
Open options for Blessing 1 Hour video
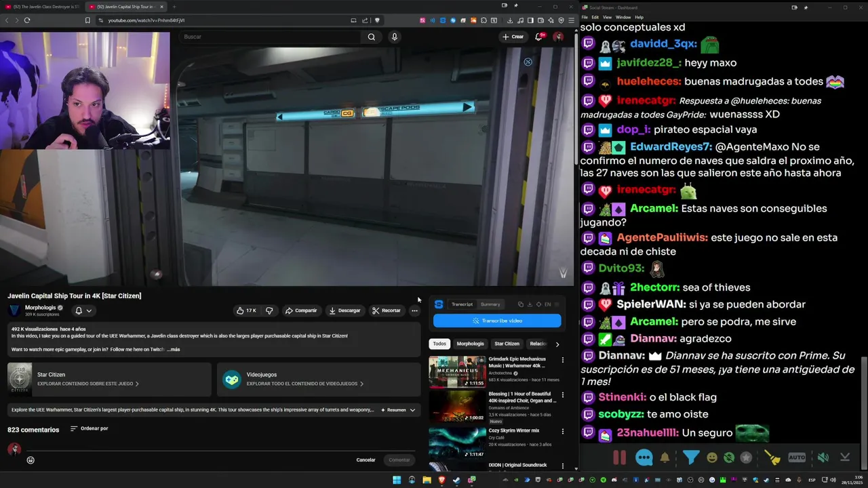click(562, 395)
